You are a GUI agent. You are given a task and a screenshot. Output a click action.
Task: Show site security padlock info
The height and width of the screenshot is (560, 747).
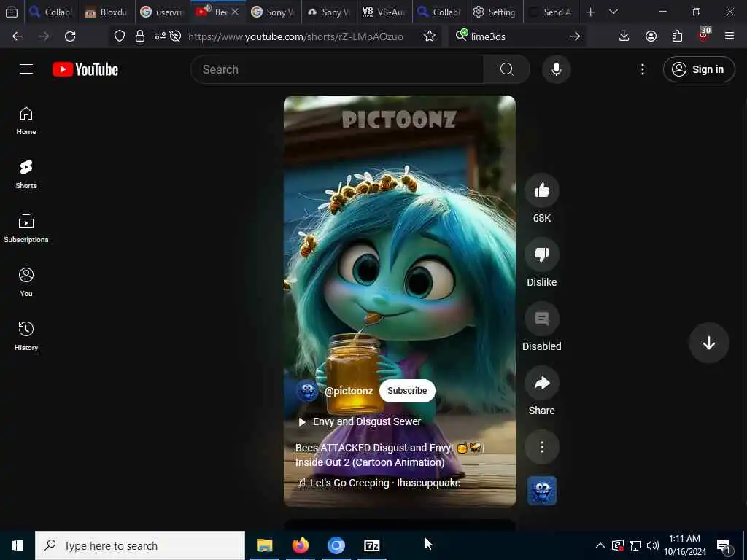tap(139, 36)
